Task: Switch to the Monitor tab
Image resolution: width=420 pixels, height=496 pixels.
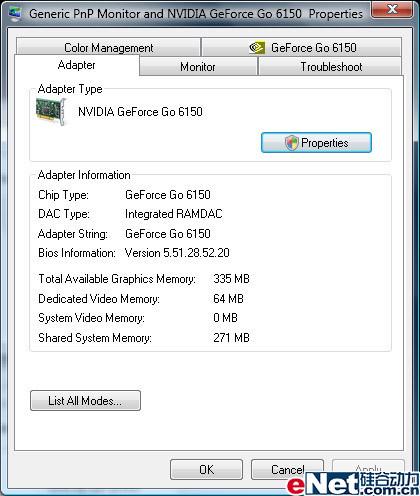Action: [198, 66]
